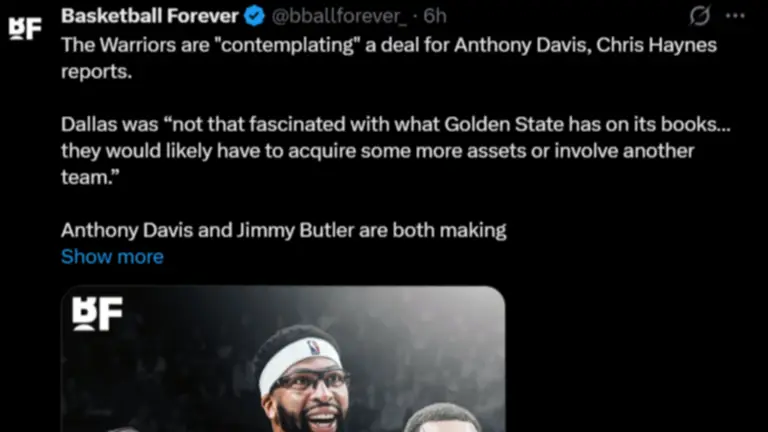Open the Grok explain-post icon

700,16
